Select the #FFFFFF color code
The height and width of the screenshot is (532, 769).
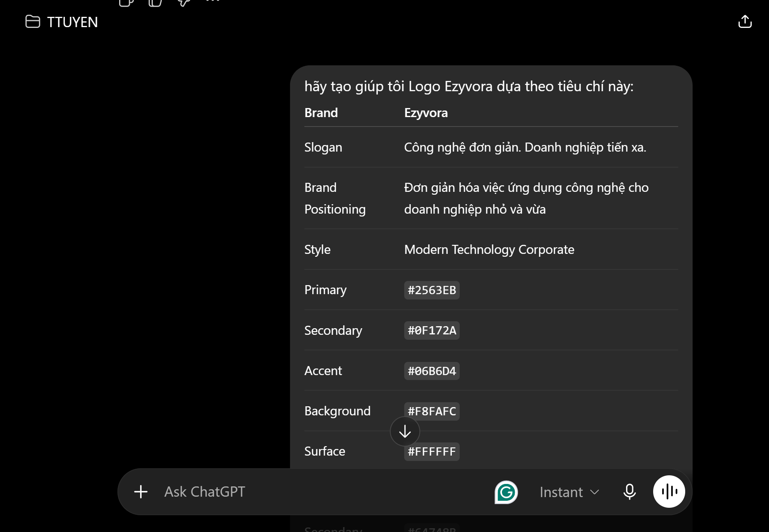point(432,451)
